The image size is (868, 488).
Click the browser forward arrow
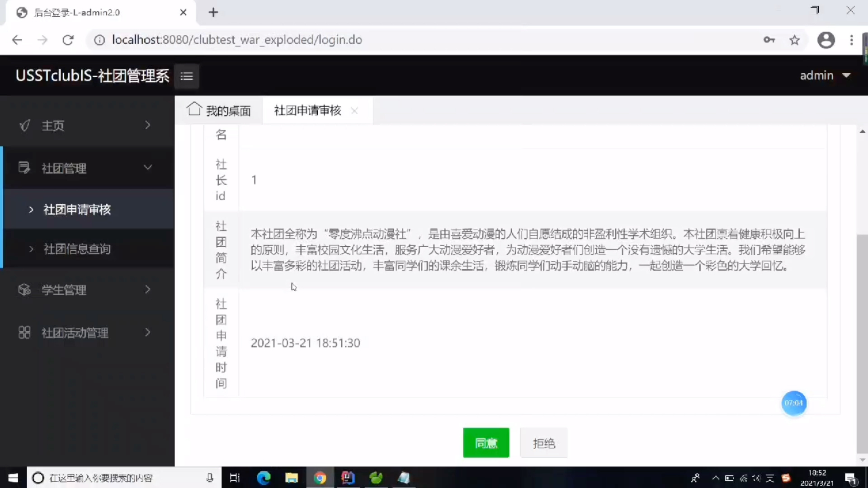[x=42, y=40]
